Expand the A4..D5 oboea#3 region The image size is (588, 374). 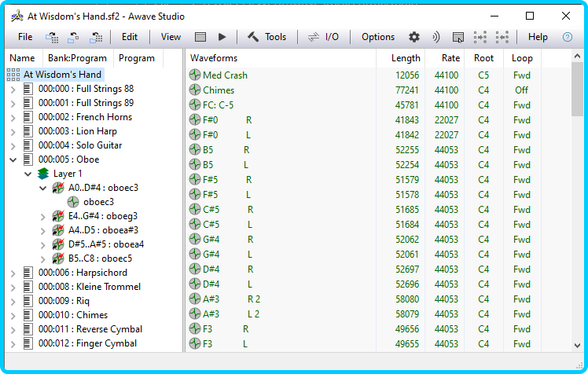[42, 231]
